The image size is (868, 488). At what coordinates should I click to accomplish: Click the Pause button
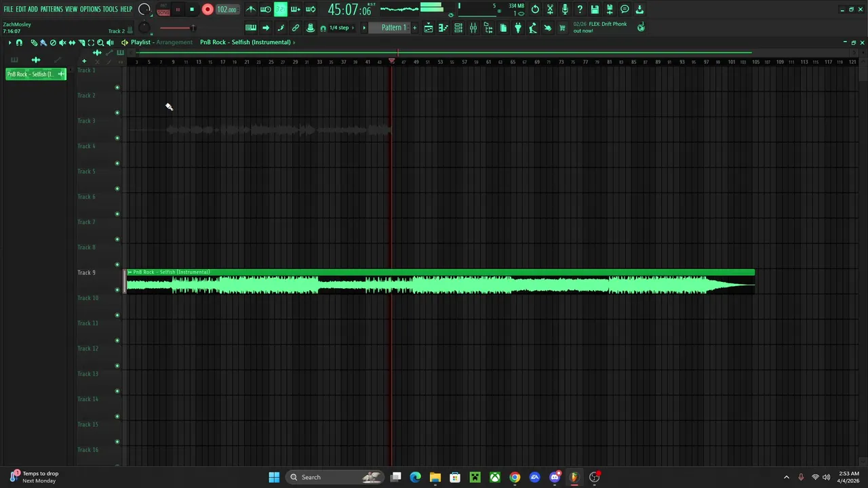tap(178, 9)
